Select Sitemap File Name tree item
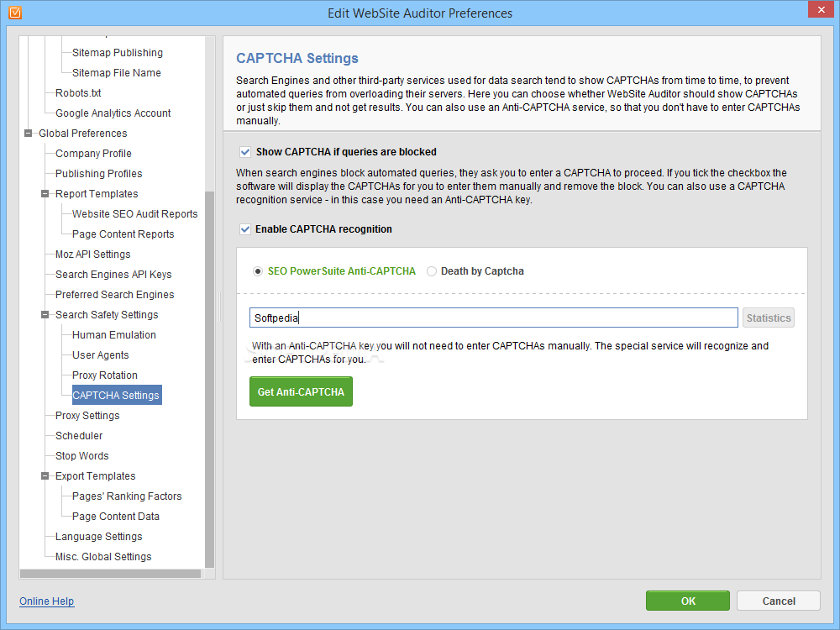 (116, 73)
